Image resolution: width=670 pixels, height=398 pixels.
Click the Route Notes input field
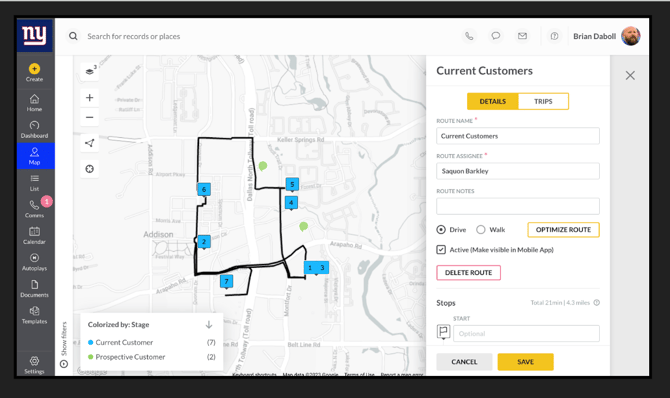pyautogui.click(x=518, y=206)
